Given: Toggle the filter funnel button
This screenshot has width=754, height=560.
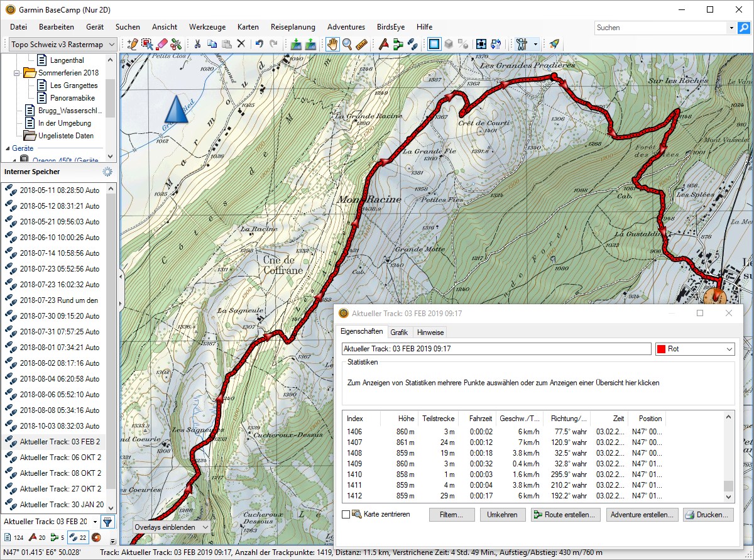Looking at the screenshot, I should tap(107, 522).
